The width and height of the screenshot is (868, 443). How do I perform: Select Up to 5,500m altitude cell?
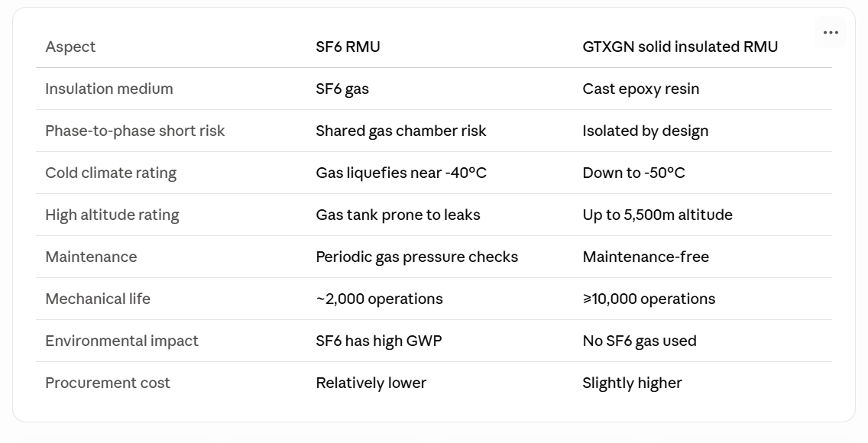point(657,215)
